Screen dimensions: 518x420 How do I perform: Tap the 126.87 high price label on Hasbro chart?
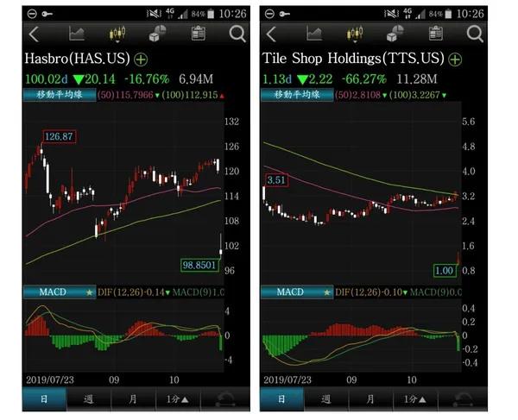[59, 137]
